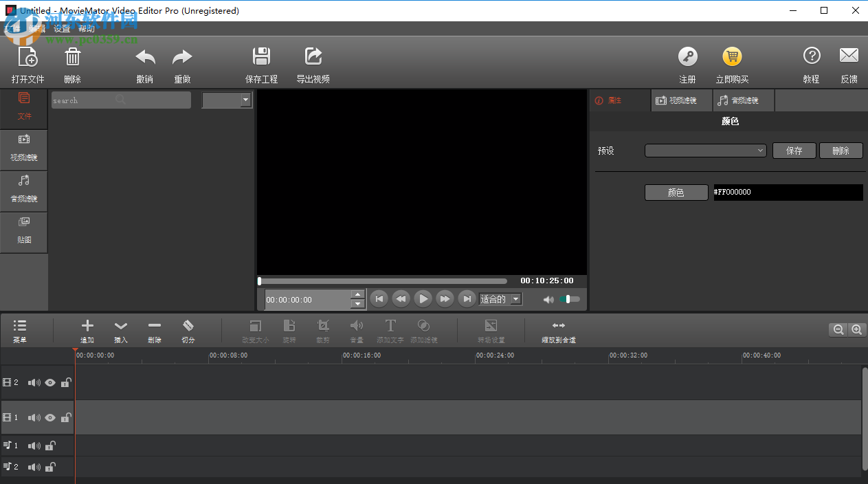Open the 贴图 (stickers) panel
The image size is (868, 484).
[x=24, y=232]
